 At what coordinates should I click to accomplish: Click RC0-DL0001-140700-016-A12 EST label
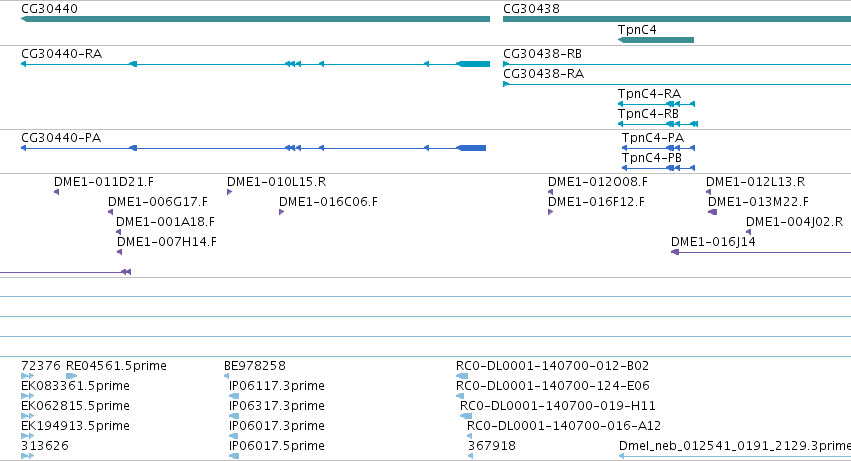[564, 426]
